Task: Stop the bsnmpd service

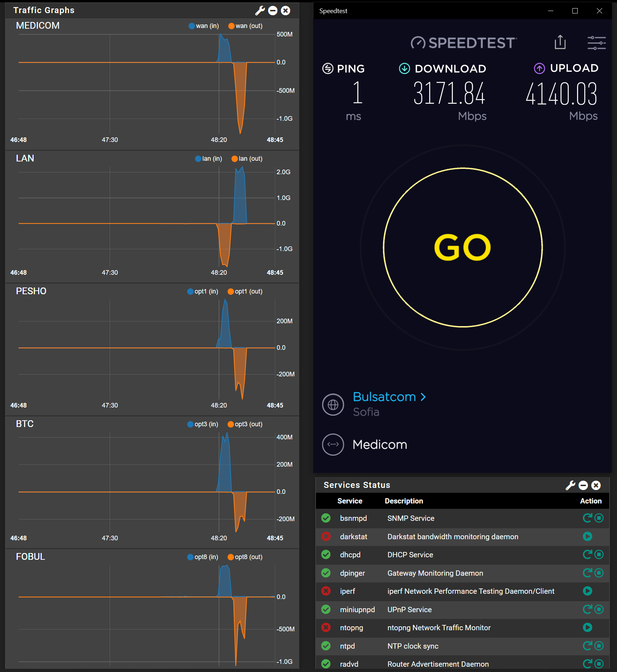Action: pyautogui.click(x=599, y=518)
